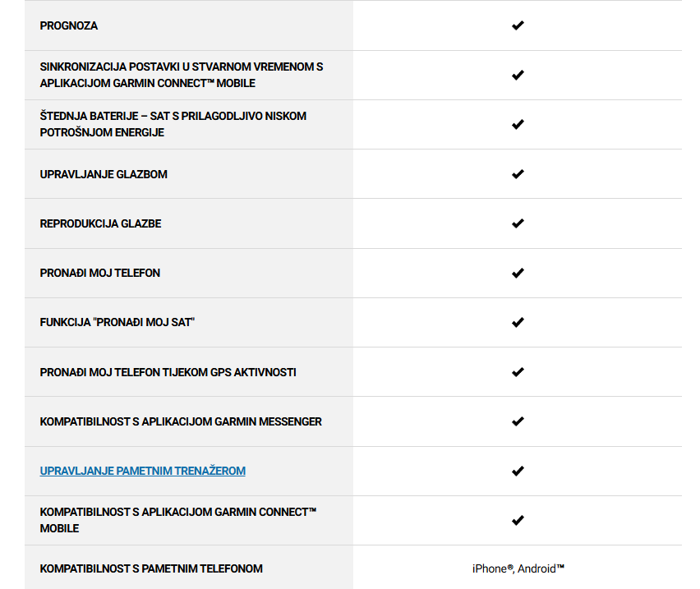This screenshot has width=700, height=589.
Task: Click the checkmark for Upravljanje pametnim trenažerom
Action: [x=518, y=471]
